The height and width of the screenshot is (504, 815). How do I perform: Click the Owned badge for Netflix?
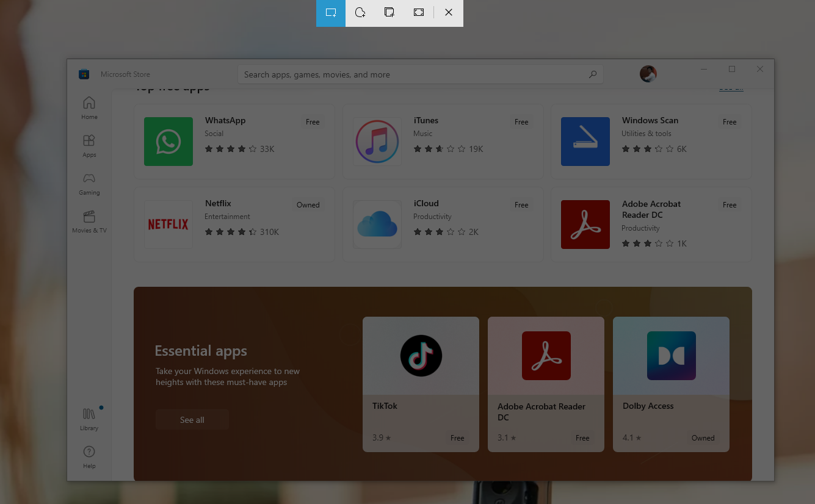point(308,205)
